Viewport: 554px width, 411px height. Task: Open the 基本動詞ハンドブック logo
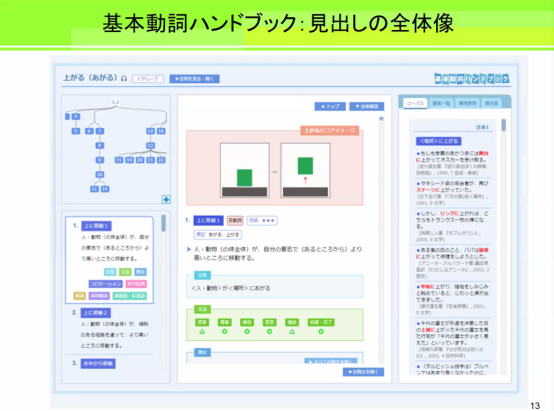click(472, 78)
